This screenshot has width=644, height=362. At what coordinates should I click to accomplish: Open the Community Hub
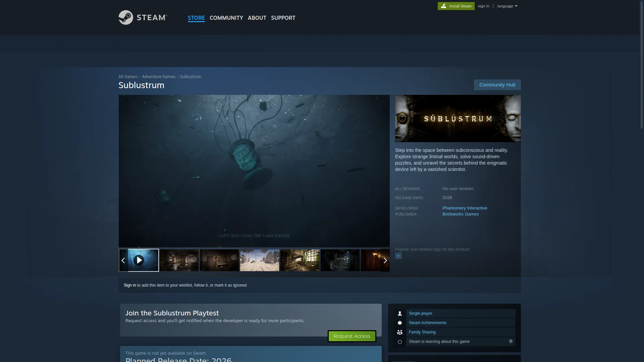tap(497, 85)
